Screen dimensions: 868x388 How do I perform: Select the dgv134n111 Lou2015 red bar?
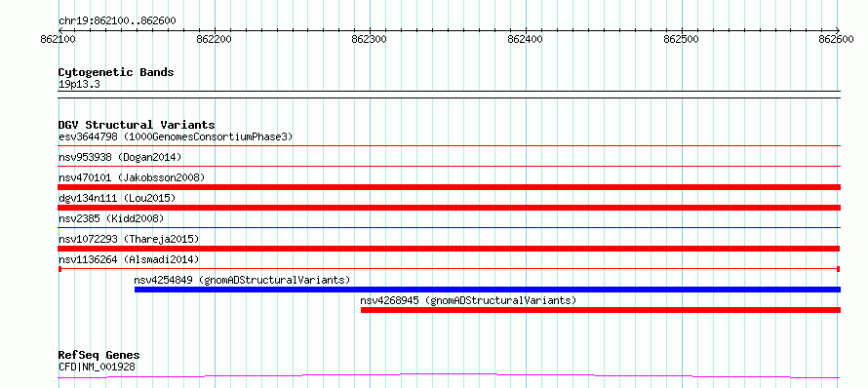pyautogui.click(x=449, y=208)
